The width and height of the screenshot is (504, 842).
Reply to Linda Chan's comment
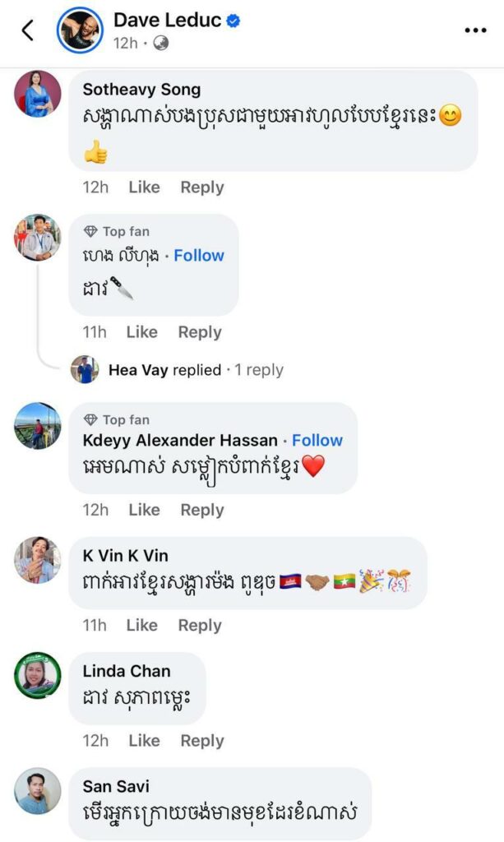click(x=202, y=741)
